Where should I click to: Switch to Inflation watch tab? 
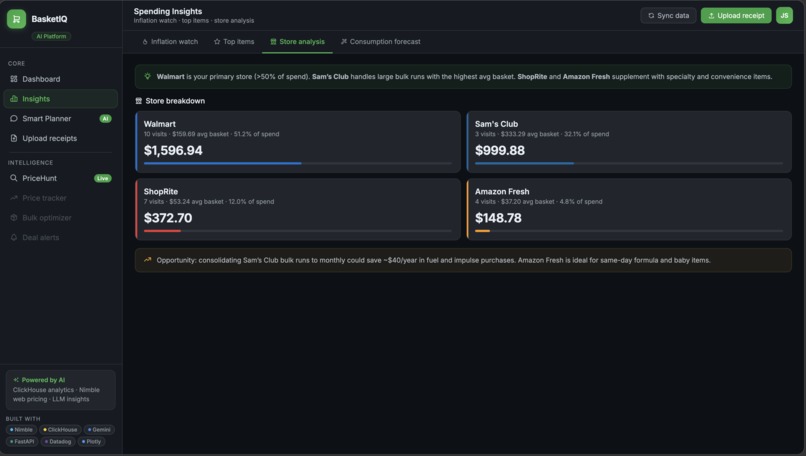(x=170, y=42)
